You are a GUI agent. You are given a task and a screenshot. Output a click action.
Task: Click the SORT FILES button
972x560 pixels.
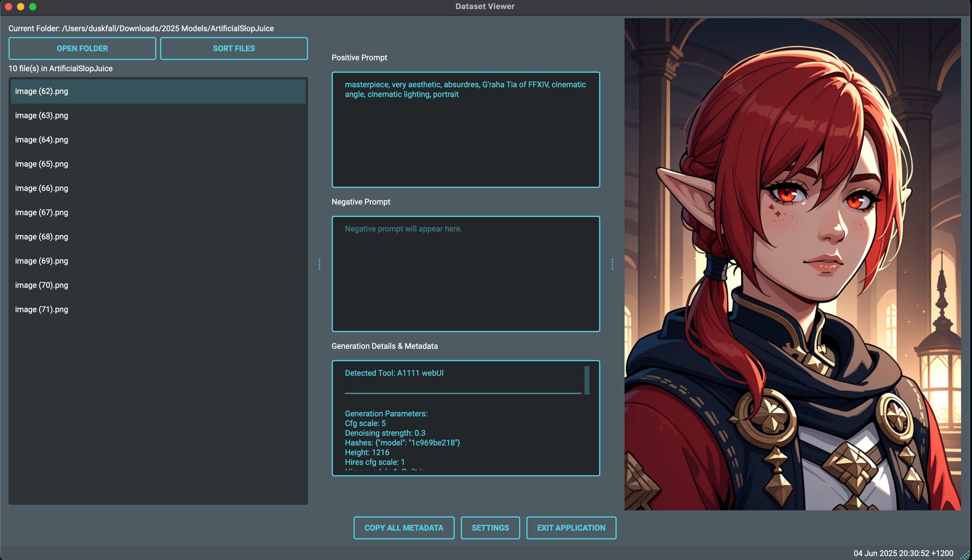click(233, 48)
